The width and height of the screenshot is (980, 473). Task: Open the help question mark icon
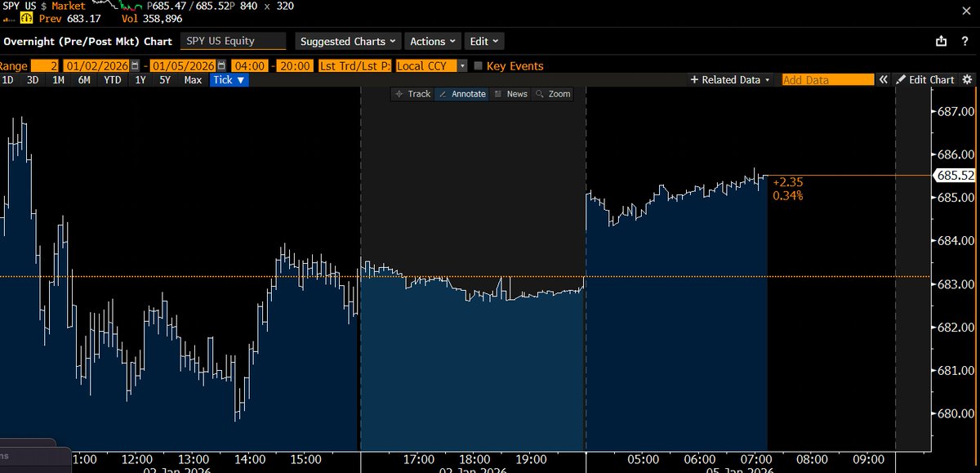tap(964, 41)
